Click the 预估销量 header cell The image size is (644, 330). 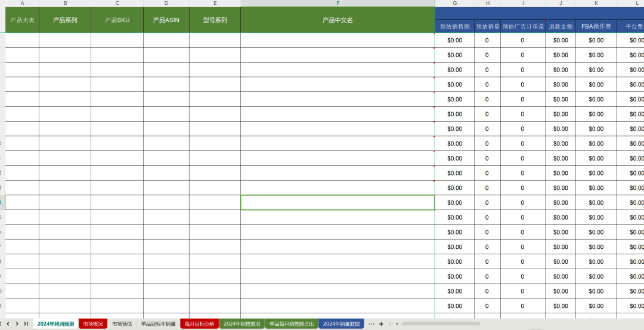tap(488, 26)
